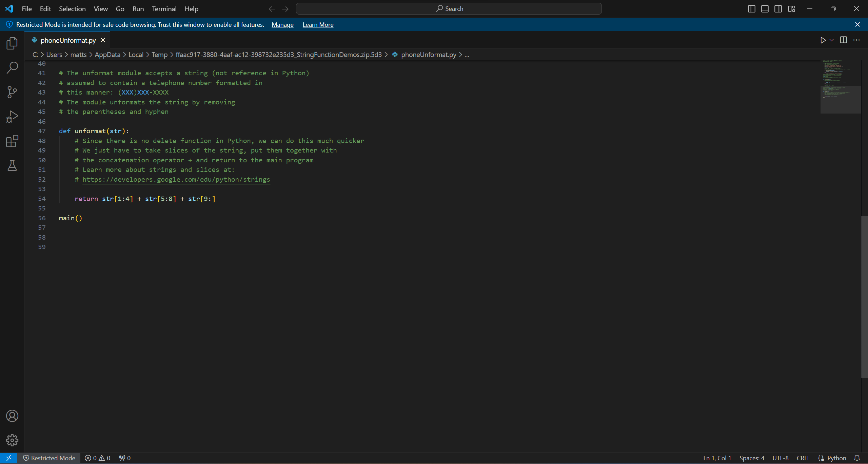Click the remote window indicator icon
Viewport: 868px width, 464px height.
pos(9,458)
